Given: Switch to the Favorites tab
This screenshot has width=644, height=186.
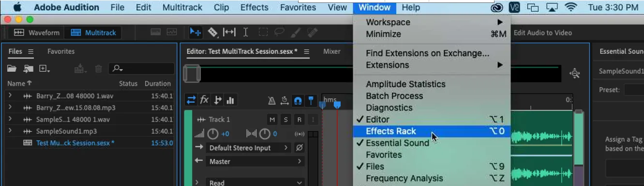Looking at the screenshot, I should (61, 51).
